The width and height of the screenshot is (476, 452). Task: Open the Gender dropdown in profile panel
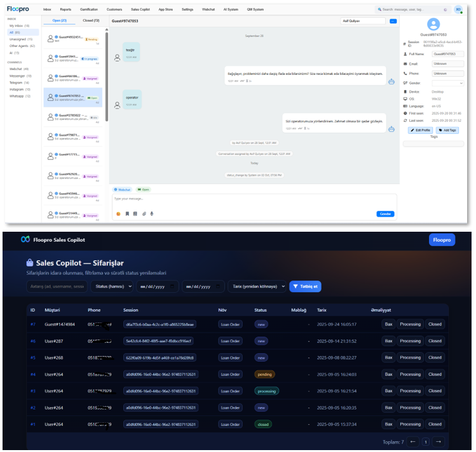pyautogui.click(x=448, y=83)
